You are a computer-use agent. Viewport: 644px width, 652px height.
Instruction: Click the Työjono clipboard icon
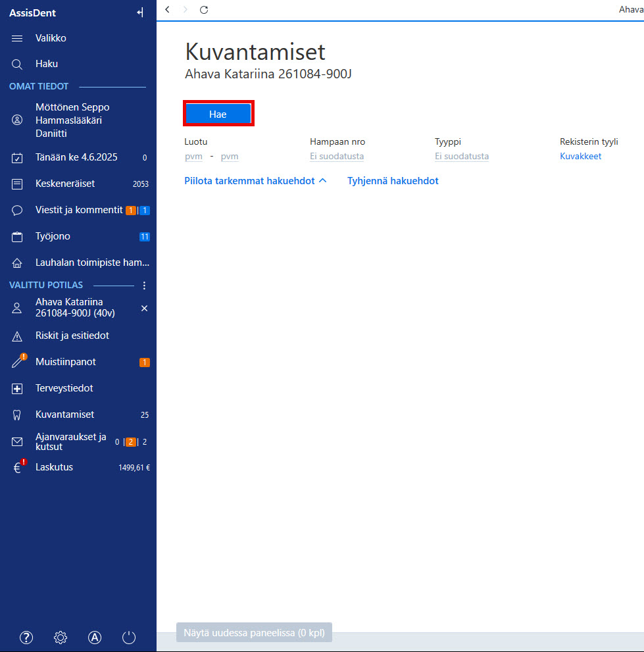(x=17, y=237)
